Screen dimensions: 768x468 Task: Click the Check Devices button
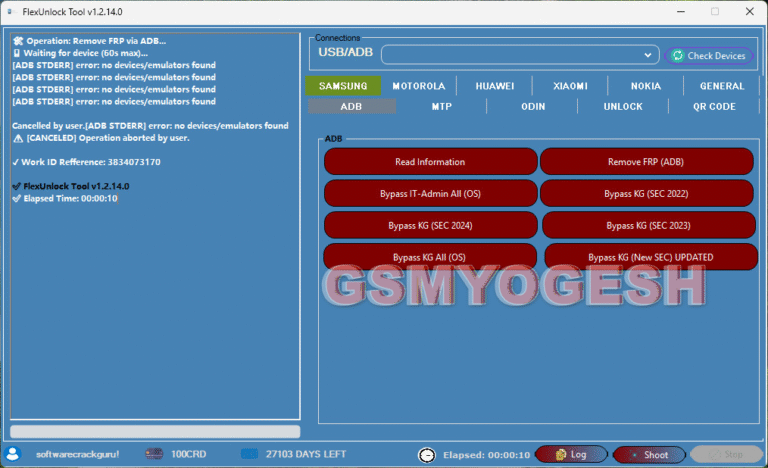709,56
